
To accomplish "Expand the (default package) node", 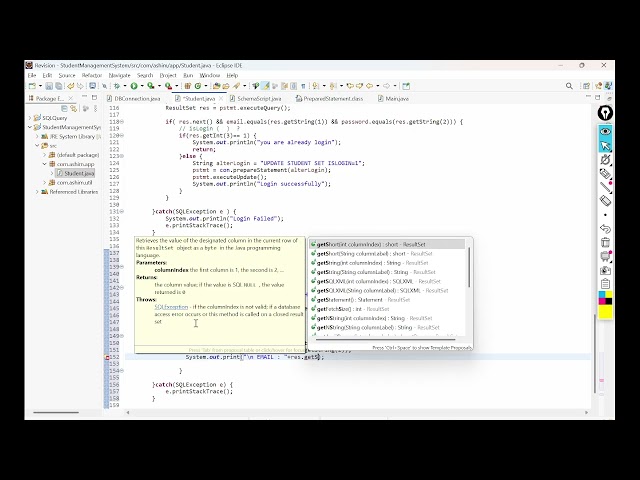I will click(44, 155).
